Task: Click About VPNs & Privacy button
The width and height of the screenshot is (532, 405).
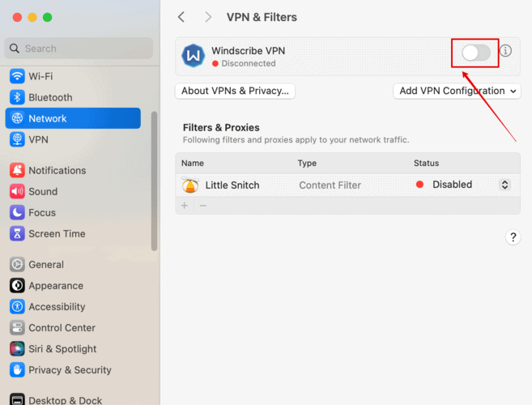Action: click(x=235, y=91)
